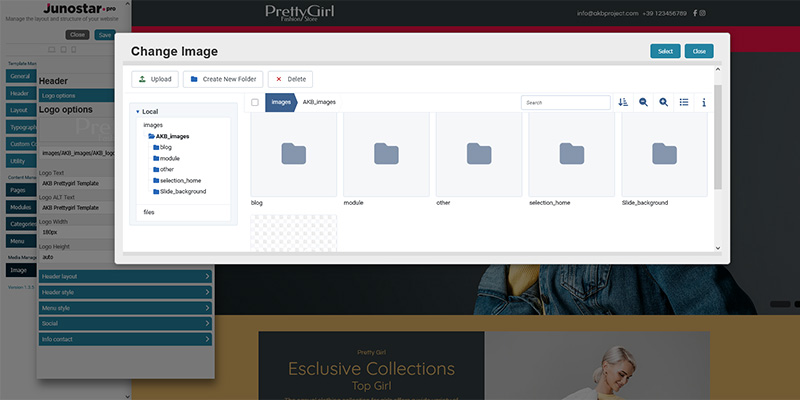Image resolution: width=800 pixels, height=400 pixels.
Task: Expand the Header layout section
Action: [126, 276]
